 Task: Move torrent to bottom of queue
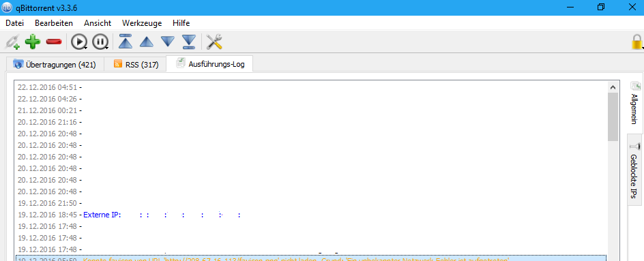[x=189, y=42]
